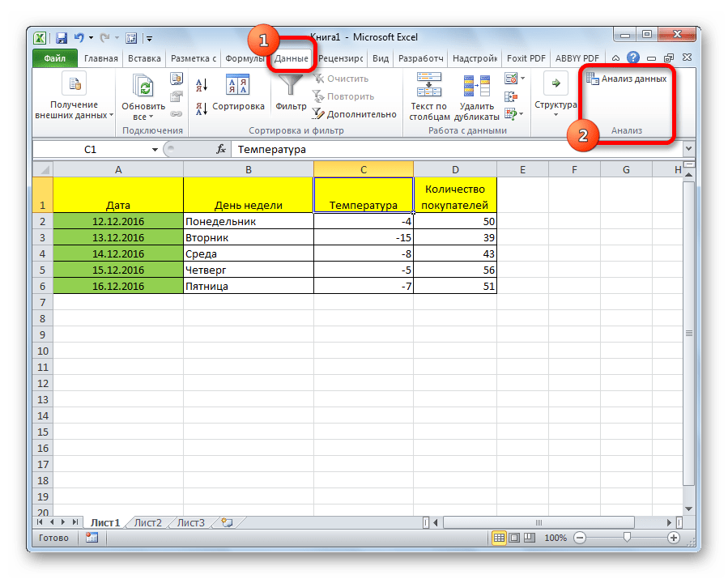The width and height of the screenshot is (728, 579).
Task: Click the zoom slider handle
Action: [627, 538]
